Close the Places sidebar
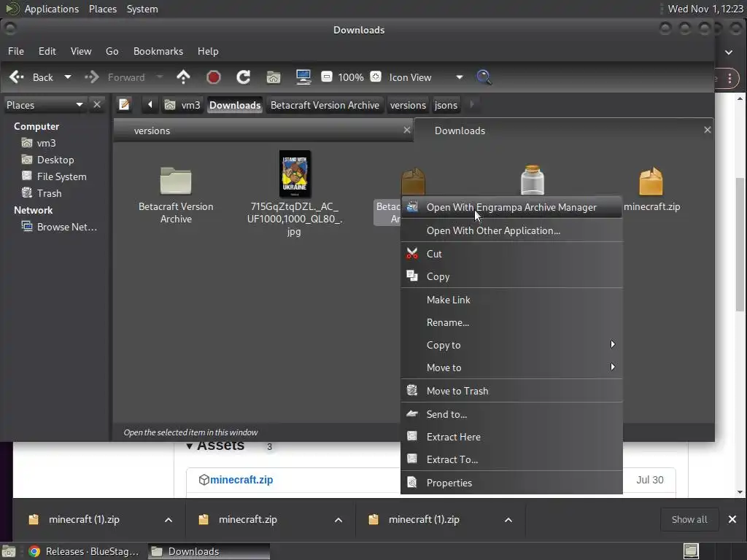 97,104
